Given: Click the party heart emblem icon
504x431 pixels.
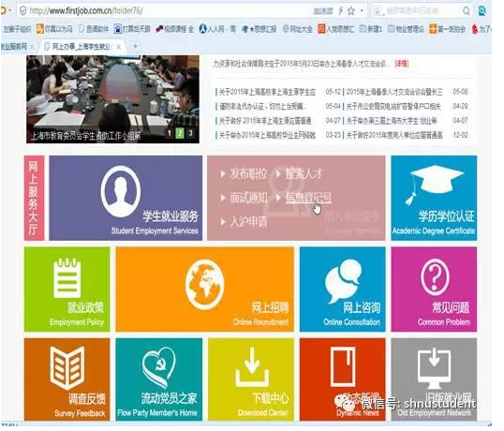Looking at the screenshot, I should (x=159, y=368).
